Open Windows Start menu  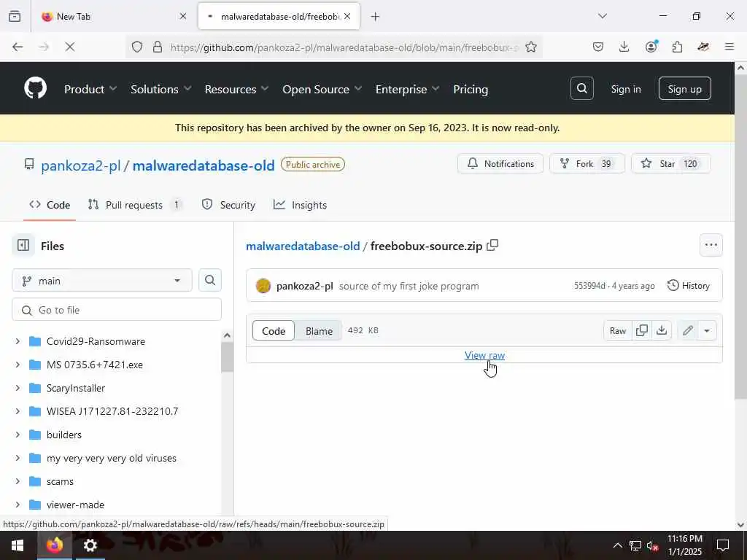click(18, 545)
